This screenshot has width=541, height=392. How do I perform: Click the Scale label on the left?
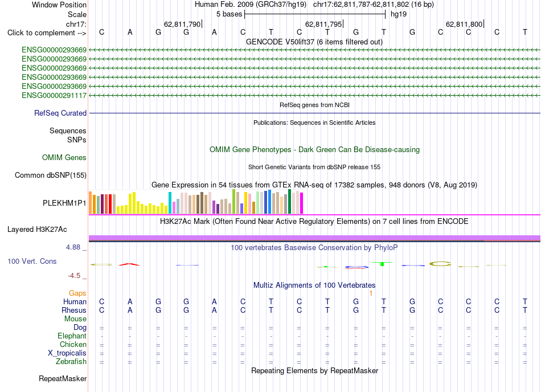click(x=77, y=14)
